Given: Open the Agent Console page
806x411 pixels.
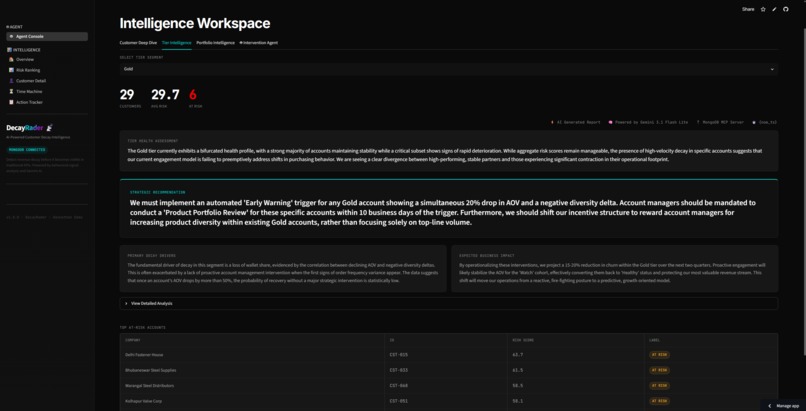Looking at the screenshot, I should [x=47, y=36].
